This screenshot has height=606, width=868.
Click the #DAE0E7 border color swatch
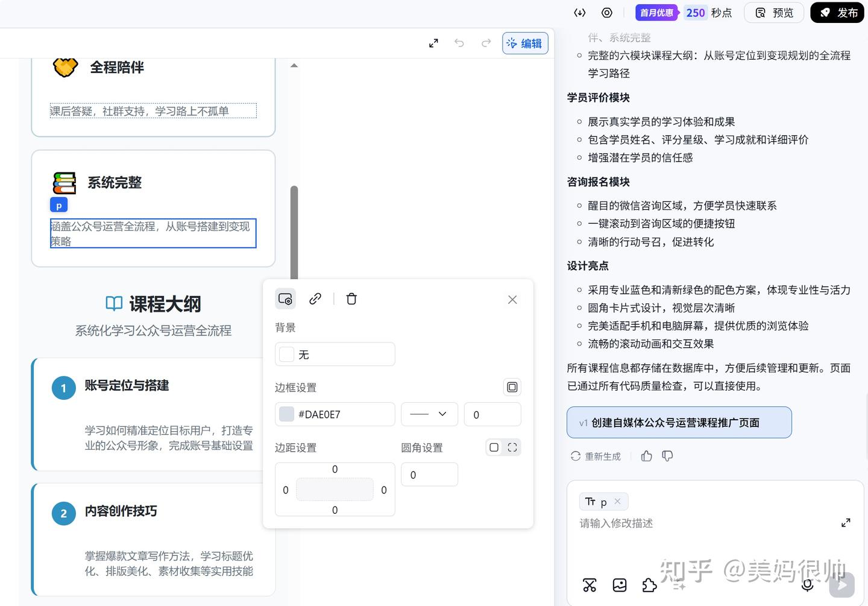(286, 414)
